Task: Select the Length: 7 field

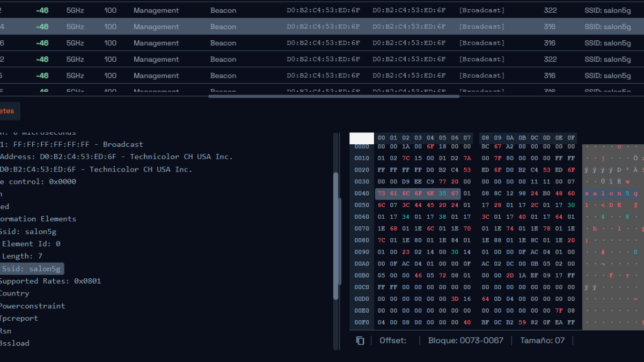Action: click(x=21, y=256)
